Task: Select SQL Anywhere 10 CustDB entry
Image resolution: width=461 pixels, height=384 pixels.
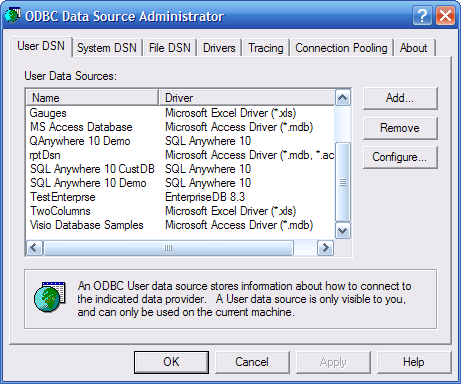Action: [92, 169]
